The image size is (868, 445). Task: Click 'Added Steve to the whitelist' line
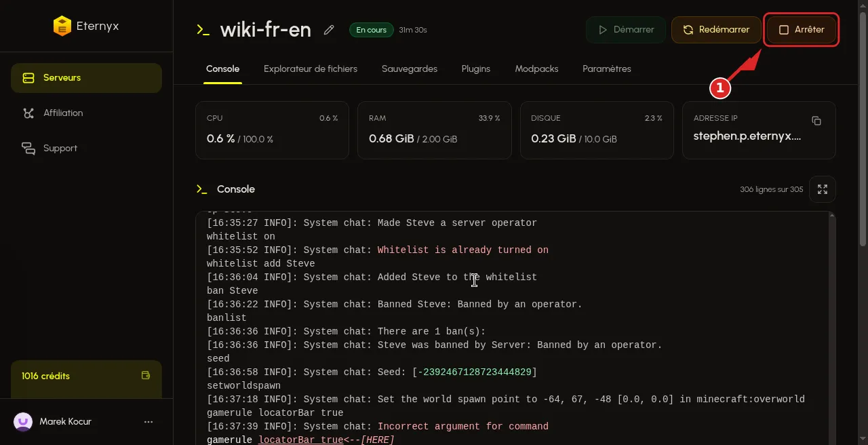coord(372,277)
